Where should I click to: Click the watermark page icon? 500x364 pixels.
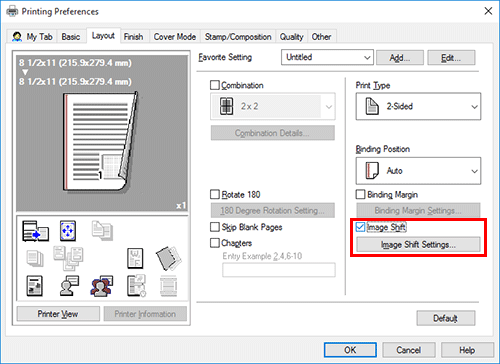click(135, 258)
